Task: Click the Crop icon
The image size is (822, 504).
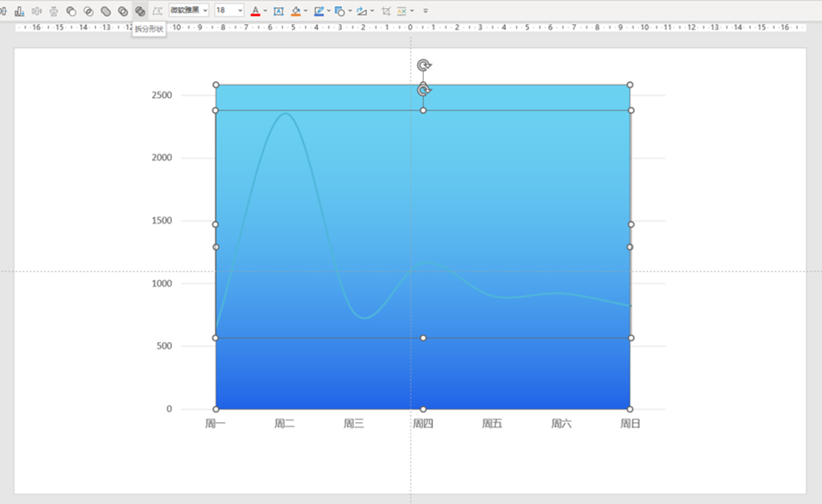Action: pos(386,11)
